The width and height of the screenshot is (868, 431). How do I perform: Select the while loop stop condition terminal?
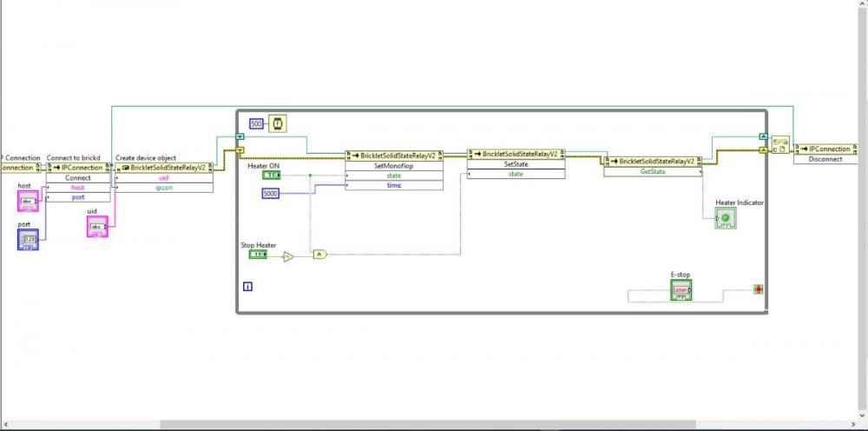758,289
